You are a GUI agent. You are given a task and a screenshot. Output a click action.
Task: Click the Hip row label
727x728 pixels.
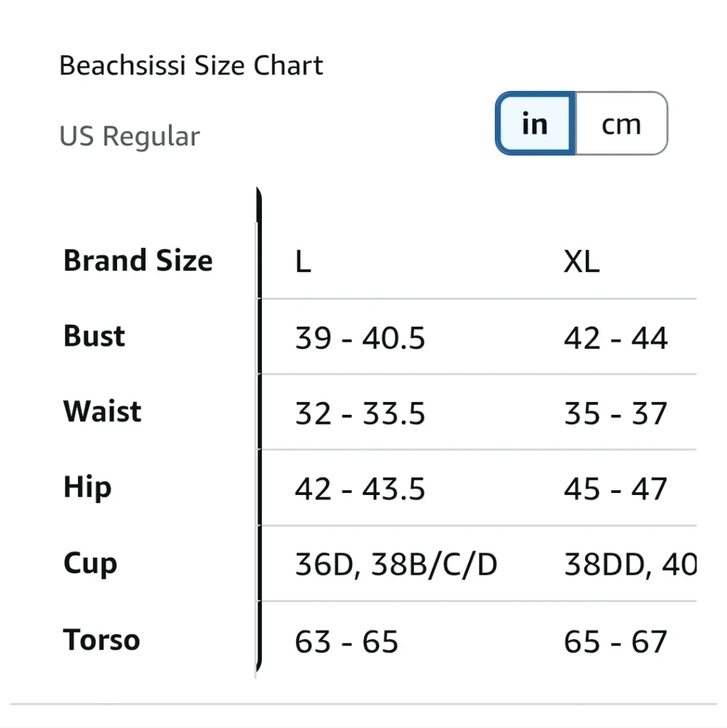pos(87,487)
